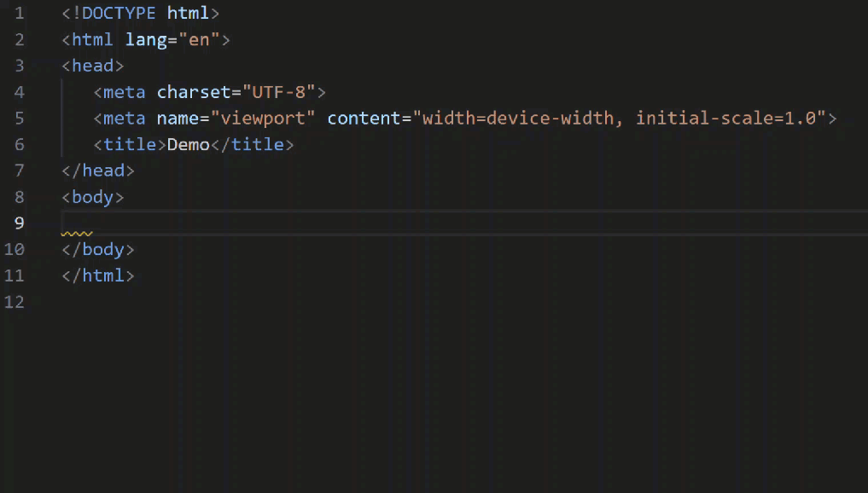Click the closing body tag on line 10
This screenshot has height=493, width=868.
(x=98, y=250)
